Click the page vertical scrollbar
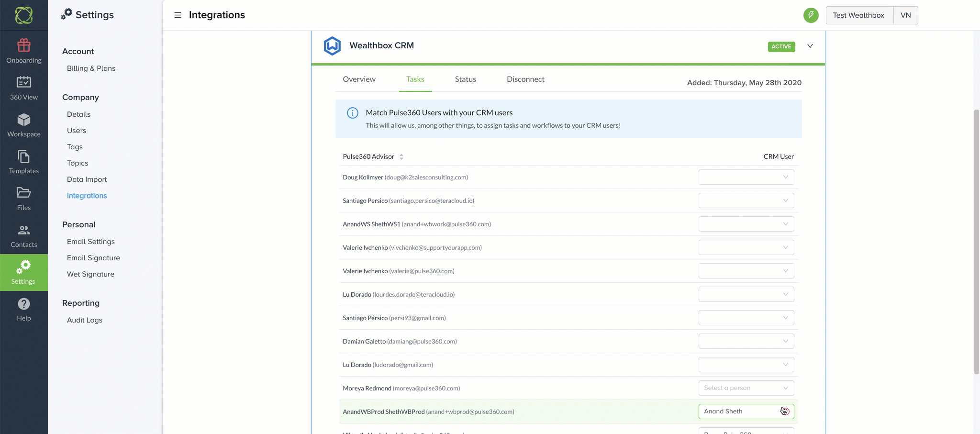Viewport: 980px width, 434px height. point(977,242)
